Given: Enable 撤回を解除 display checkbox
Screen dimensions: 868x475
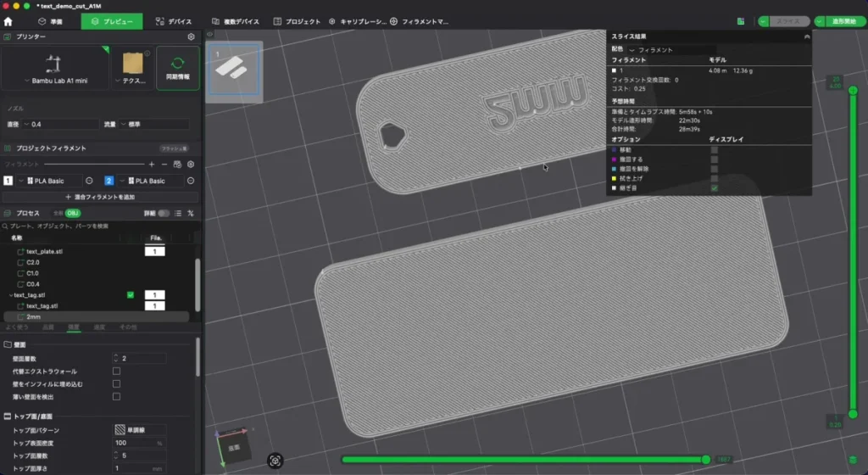Looking at the screenshot, I should click(x=714, y=169).
